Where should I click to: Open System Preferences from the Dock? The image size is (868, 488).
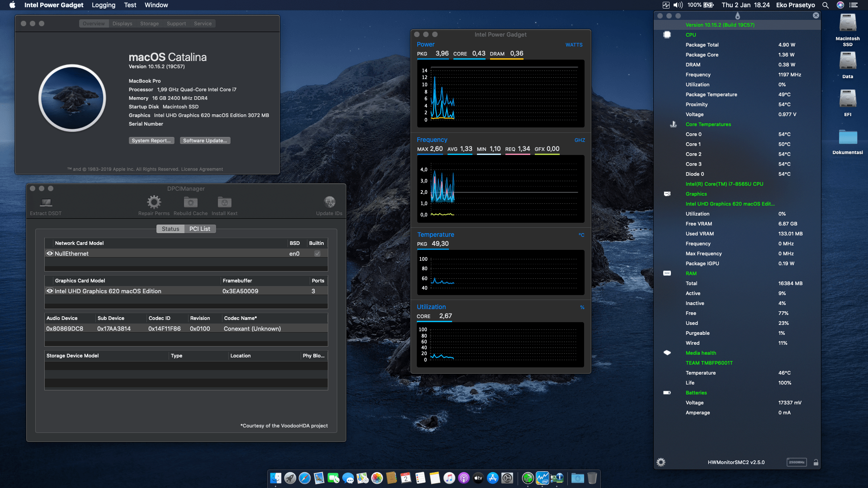[507, 478]
